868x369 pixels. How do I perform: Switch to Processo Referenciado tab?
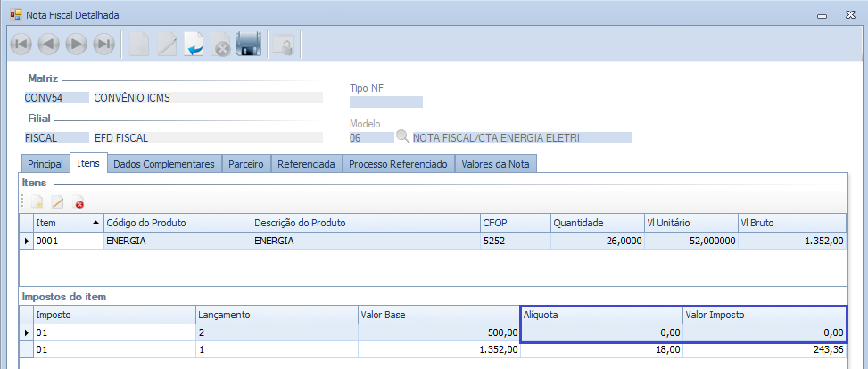(x=398, y=164)
